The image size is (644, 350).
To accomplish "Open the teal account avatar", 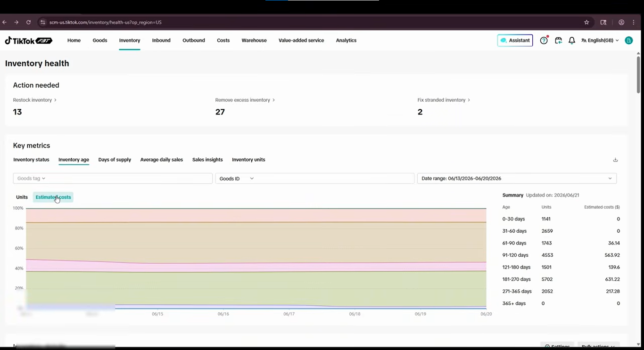I will (x=628, y=41).
